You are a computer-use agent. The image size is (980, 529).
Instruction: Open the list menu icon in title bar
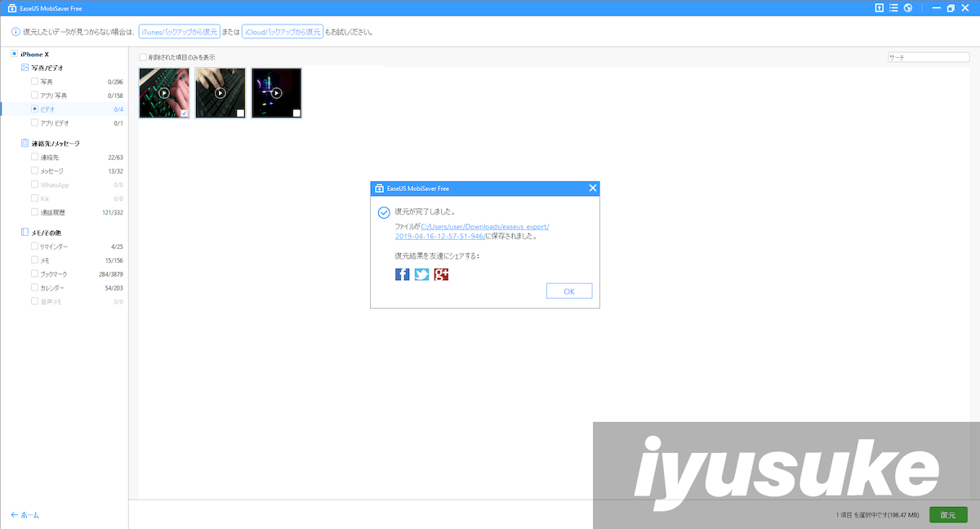click(893, 8)
